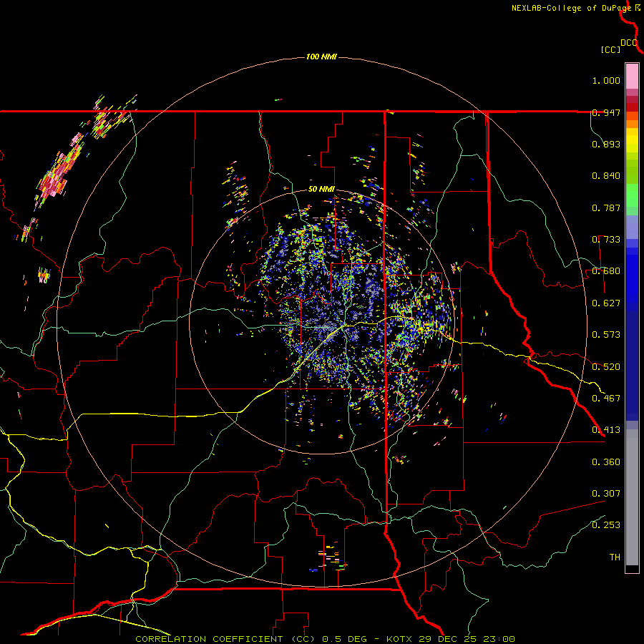Click the TH label on the scale
Image resolution: width=644 pixels, height=644 pixels.
615,557
